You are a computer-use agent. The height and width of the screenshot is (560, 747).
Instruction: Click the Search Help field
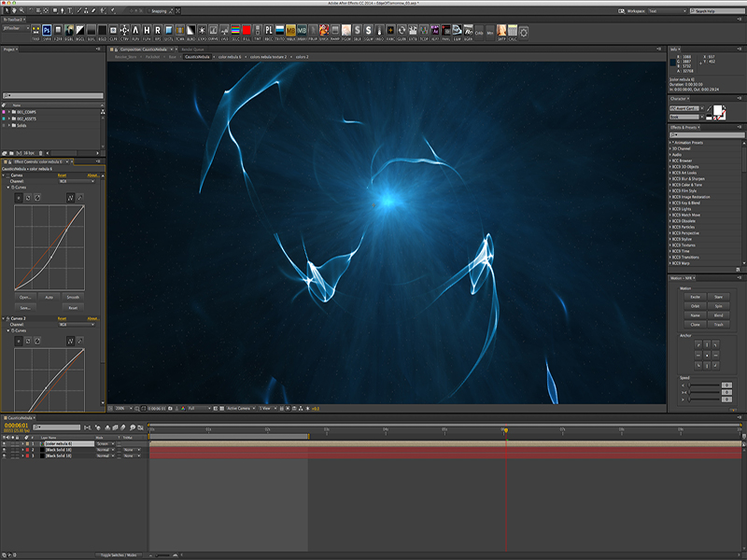pyautogui.click(x=717, y=10)
